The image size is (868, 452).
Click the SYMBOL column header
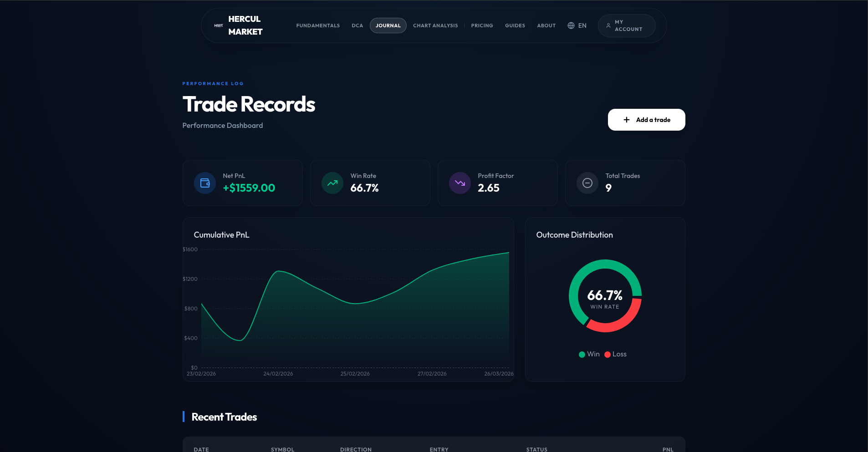click(x=283, y=449)
